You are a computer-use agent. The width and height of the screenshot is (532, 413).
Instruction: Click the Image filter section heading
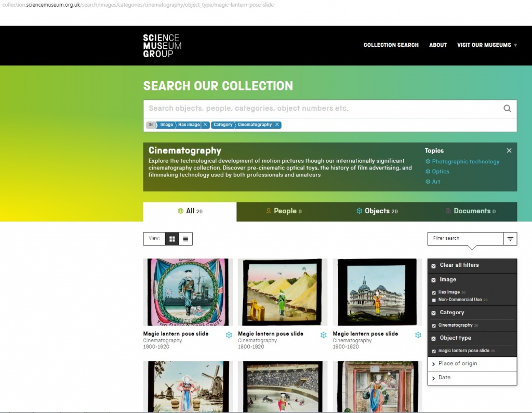click(x=448, y=279)
